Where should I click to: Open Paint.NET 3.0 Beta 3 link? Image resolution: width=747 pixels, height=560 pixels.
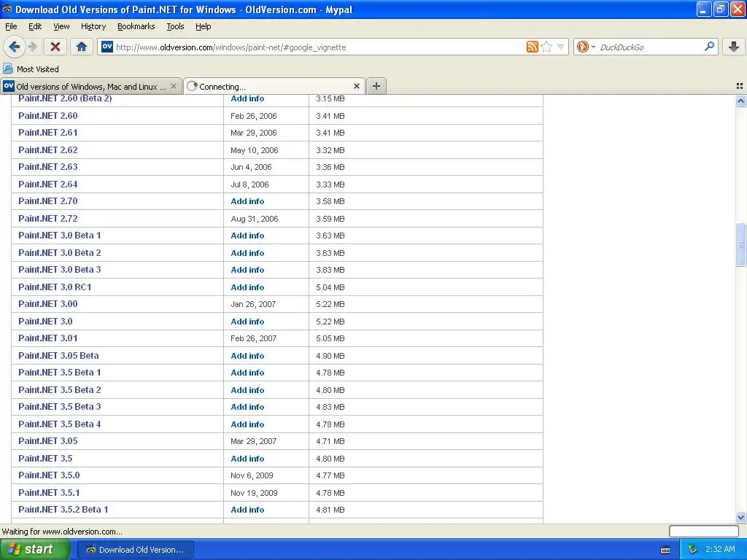point(60,270)
